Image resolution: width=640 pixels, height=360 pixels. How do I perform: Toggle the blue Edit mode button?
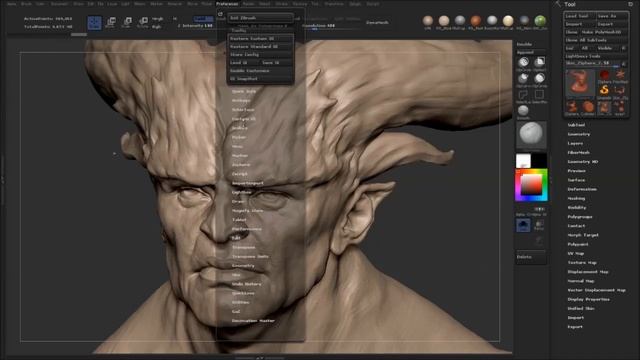point(94,23)
